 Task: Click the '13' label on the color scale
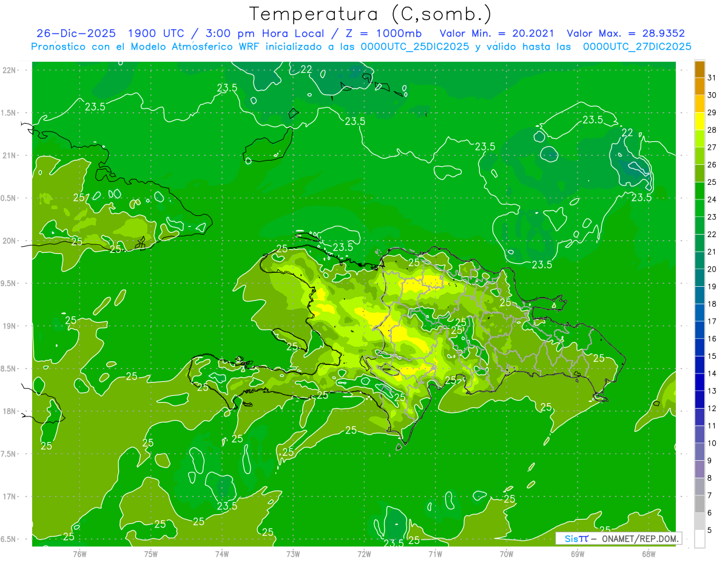712,390
